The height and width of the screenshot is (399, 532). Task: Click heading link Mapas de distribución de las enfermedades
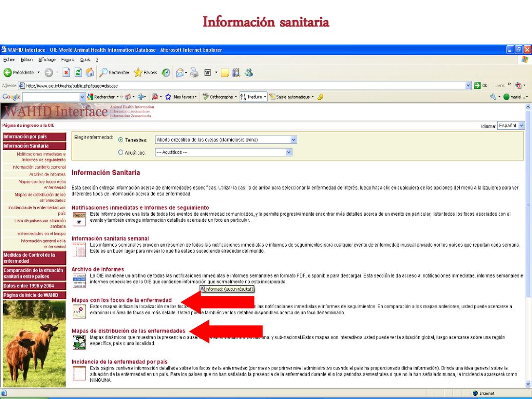point(128,331)
